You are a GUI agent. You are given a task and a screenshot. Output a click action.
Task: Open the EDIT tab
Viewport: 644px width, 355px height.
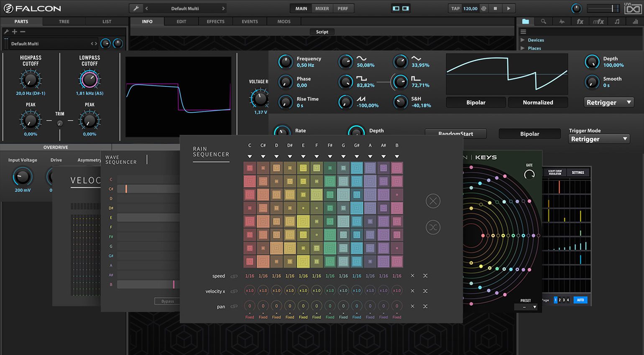[x=181, y=21]
